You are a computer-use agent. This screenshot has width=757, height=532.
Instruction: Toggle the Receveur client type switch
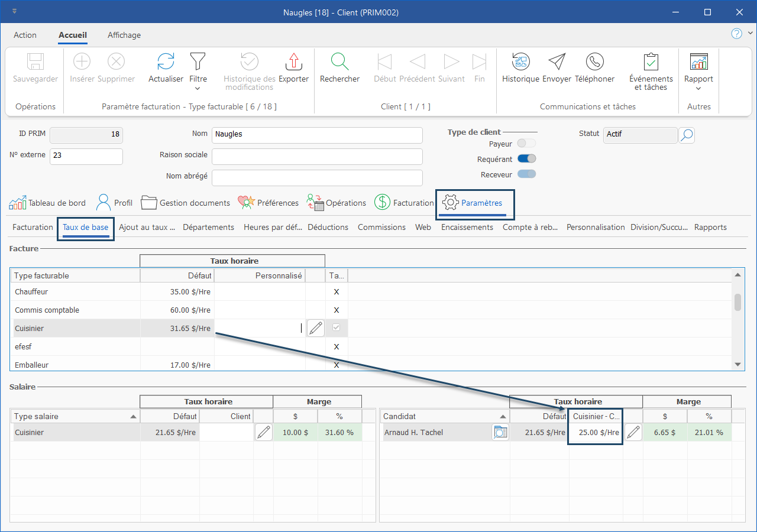point(526,174)
